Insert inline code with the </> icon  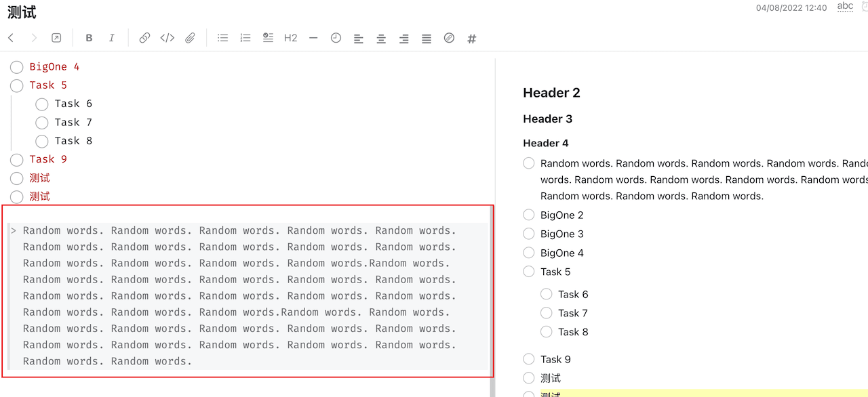tap(167, 38)
